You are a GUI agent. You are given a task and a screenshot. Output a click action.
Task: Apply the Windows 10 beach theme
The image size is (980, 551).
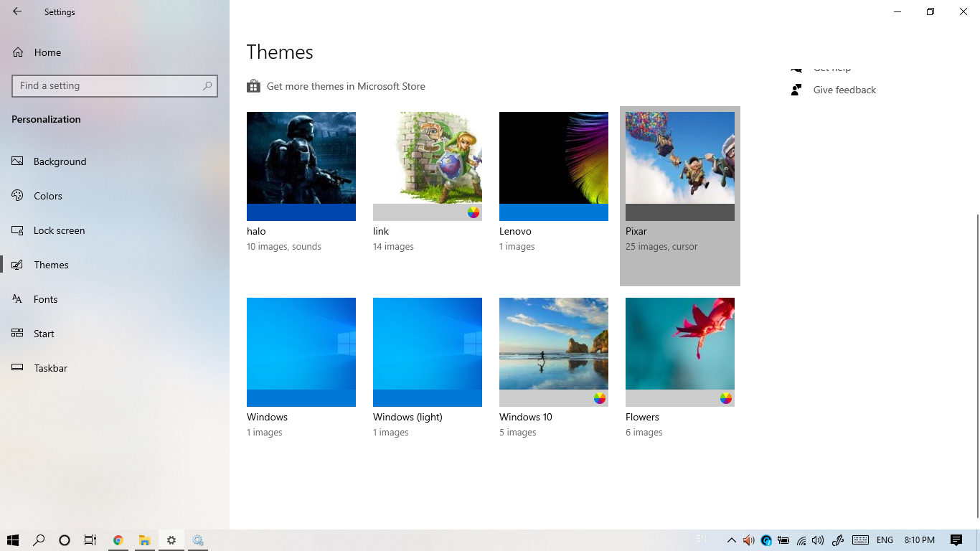[554, 352]
